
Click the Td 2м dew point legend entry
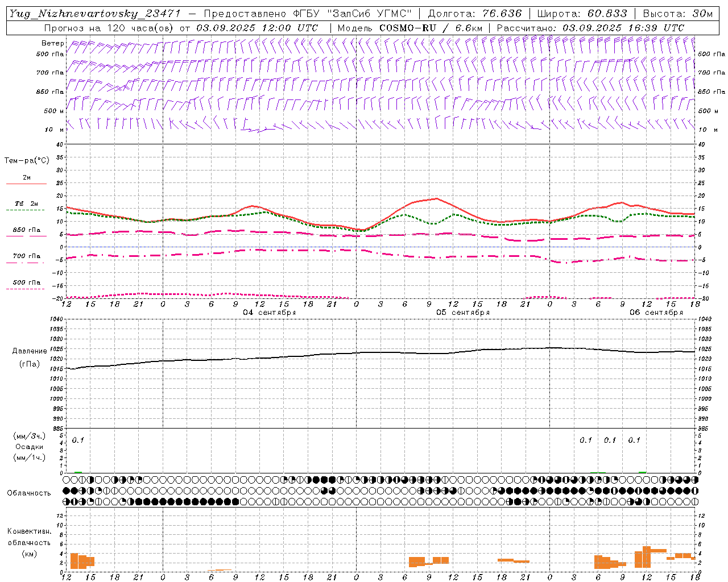[27, 203]
